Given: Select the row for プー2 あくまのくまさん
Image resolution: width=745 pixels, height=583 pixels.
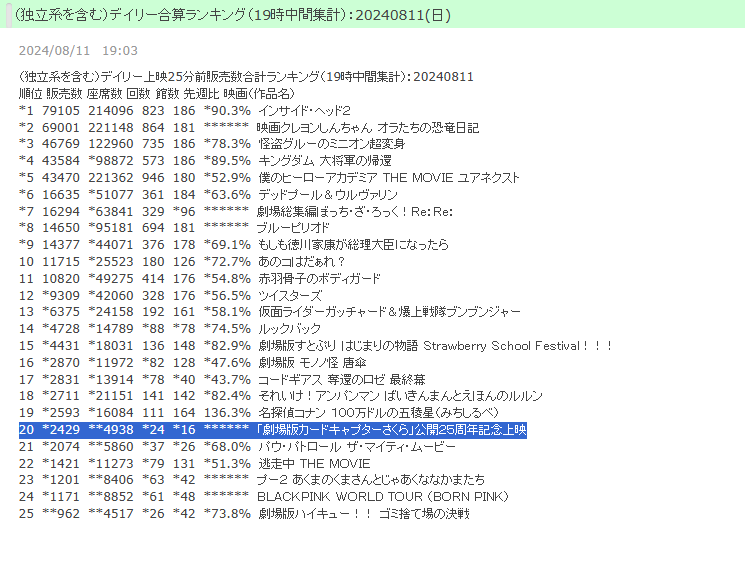Looking at the screenshot, I should click(252, 480).
